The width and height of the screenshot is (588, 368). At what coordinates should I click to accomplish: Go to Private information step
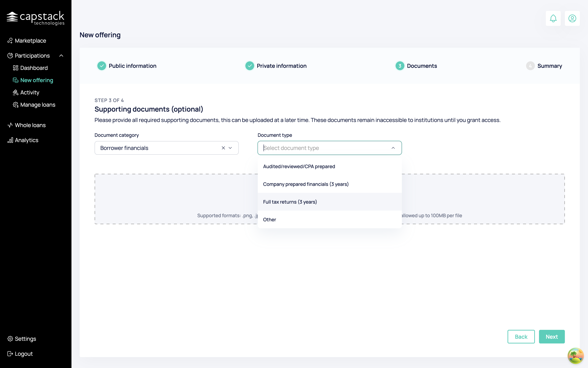tap(281, 66)
